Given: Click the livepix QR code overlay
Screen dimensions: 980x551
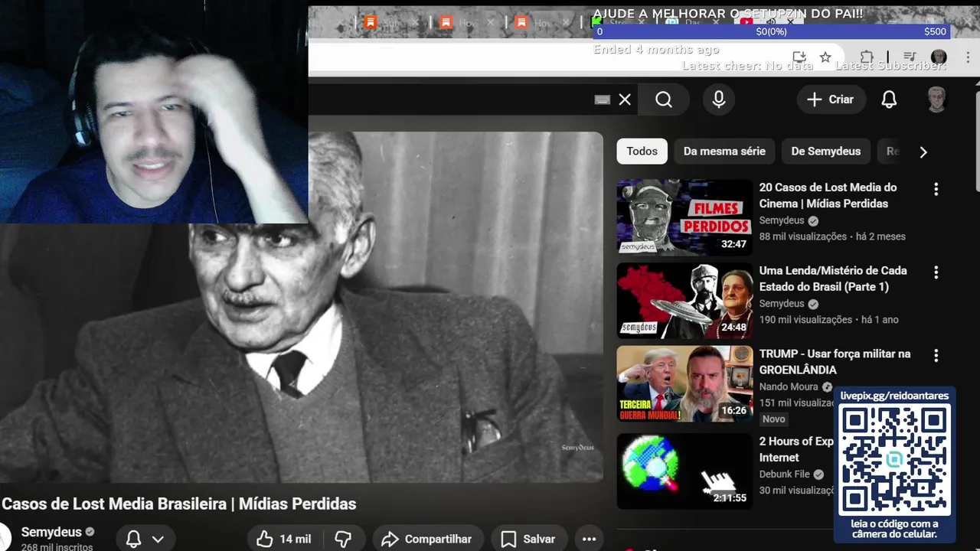Looking at the screenshot, I should click(894, 461).
